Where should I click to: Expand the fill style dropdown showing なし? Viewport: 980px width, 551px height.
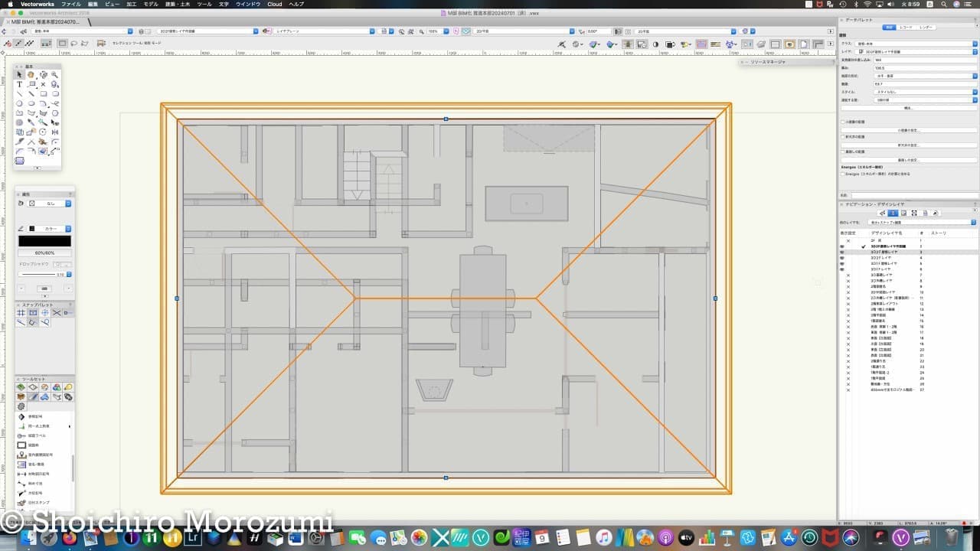click(x=50, y=204)
